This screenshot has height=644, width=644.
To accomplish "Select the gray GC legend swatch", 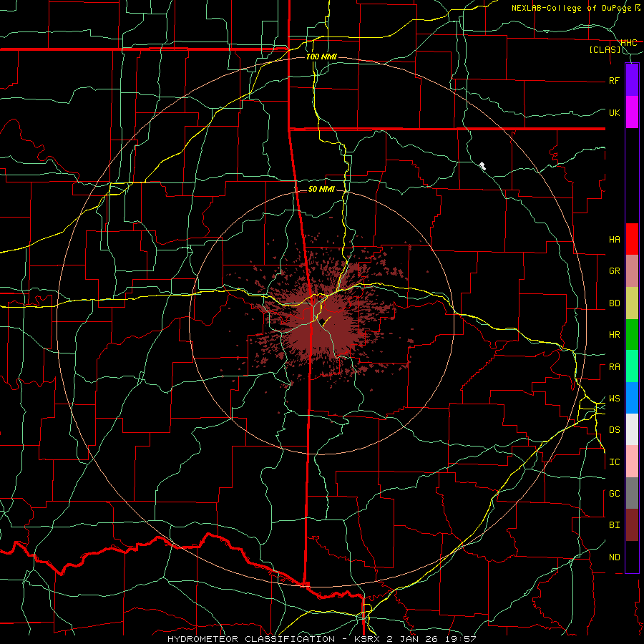I will tap(632, 493).
